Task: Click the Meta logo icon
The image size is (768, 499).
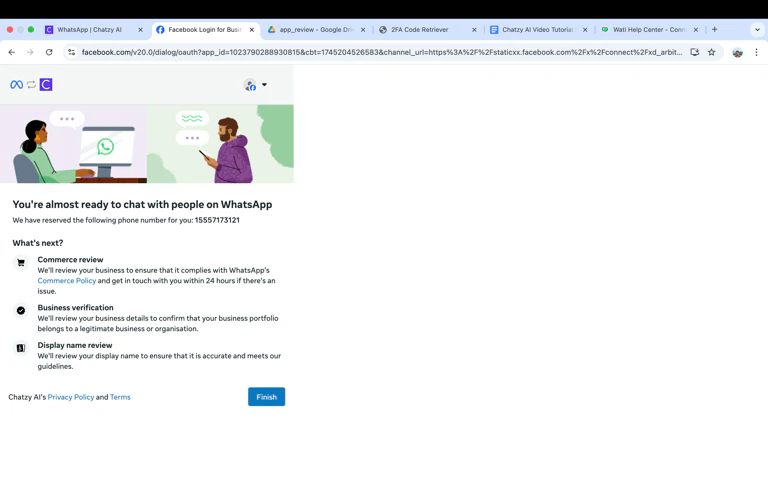Action: [x=17, y=85]
